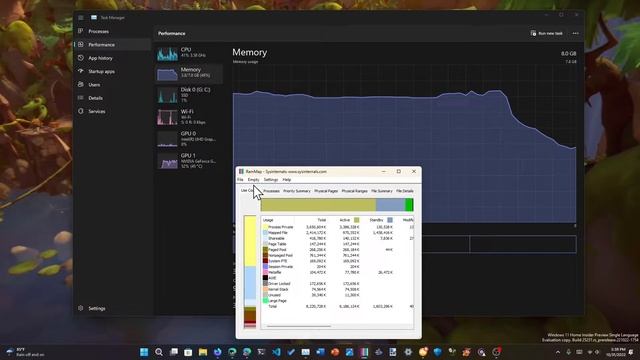Screen dimensions: 640x360
Task: Select the Wi-Fi performance item
Action: pos(189,117)
